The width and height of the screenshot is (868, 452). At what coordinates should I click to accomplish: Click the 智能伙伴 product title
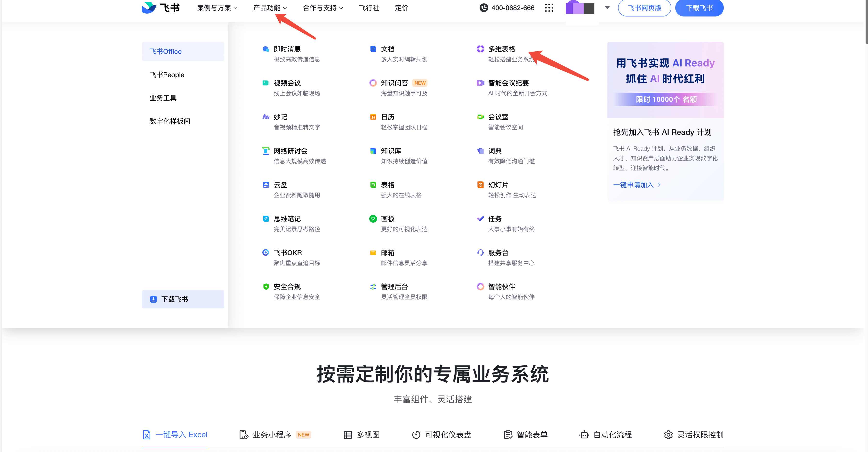click(502, 287)
